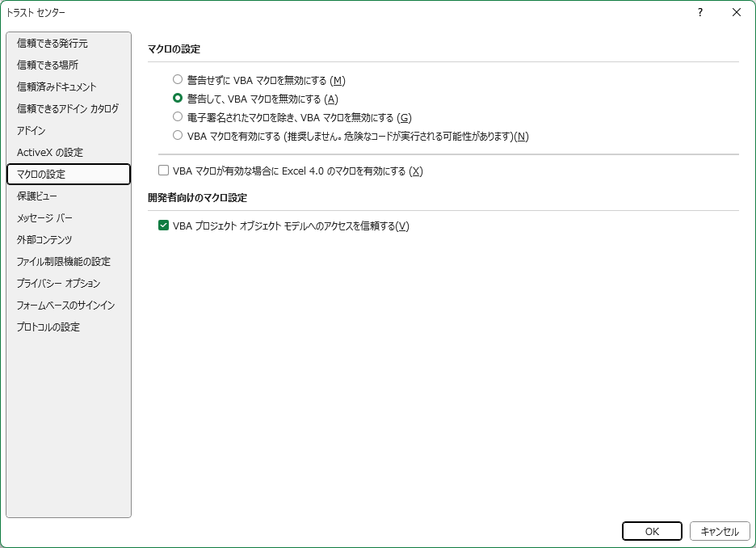Switch to 保護ビュー settings
Image resolution: width=756 pixels, height=548 pixels.
[x=37, y=196]
